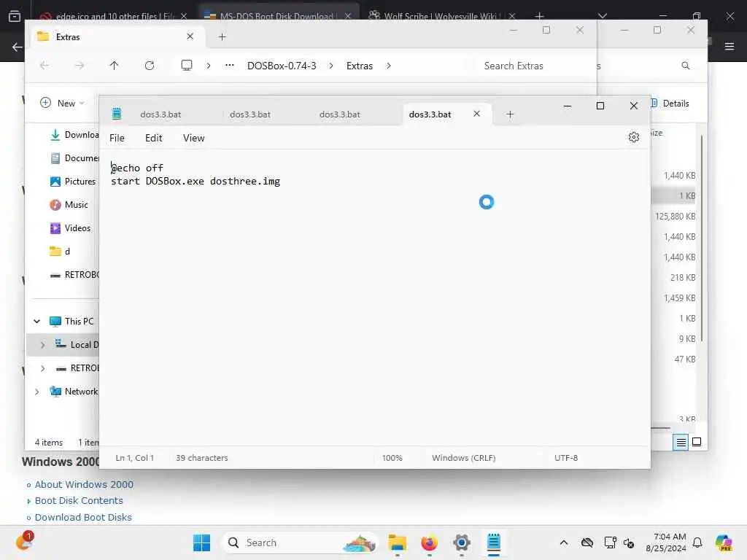This screenshot has width=747, height=560.
Task: Expand the Local Disk tree node
Action: [42, 345]
